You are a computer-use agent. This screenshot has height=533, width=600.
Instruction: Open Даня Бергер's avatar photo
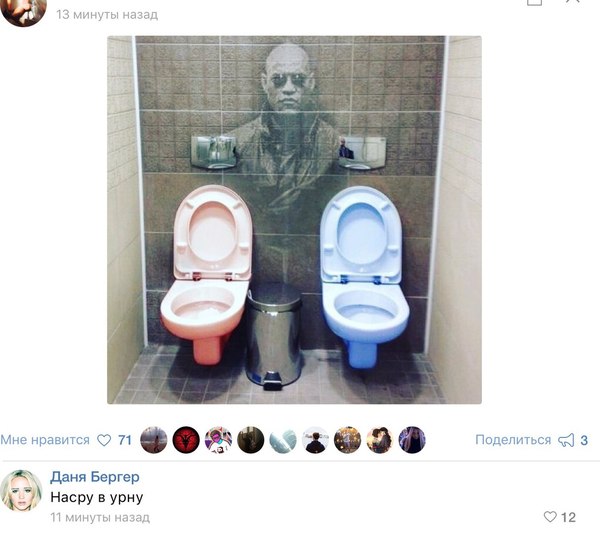21,491
